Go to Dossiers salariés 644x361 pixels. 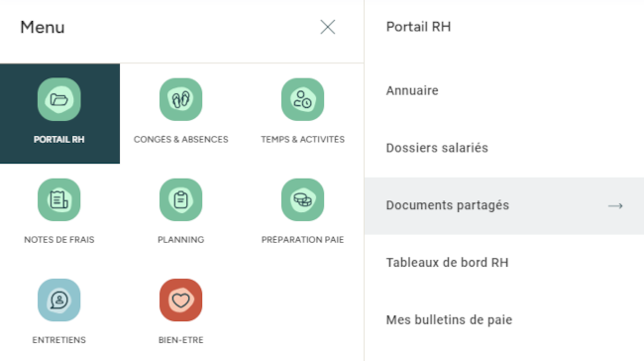click(x=504, y=148)
